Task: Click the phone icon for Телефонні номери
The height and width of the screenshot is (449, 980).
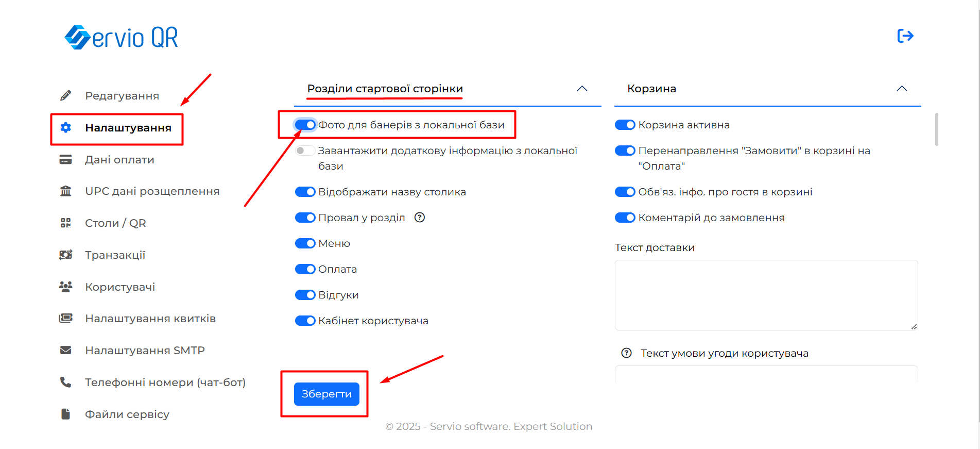Action: click(65, 383)
